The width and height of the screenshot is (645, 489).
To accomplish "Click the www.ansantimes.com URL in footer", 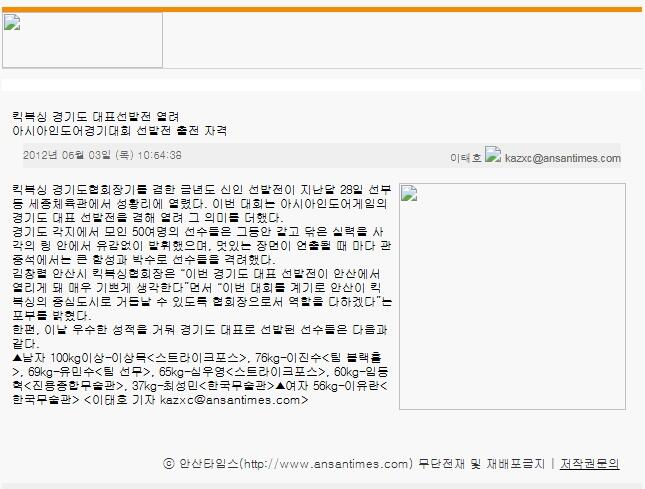I will [327, 463].
